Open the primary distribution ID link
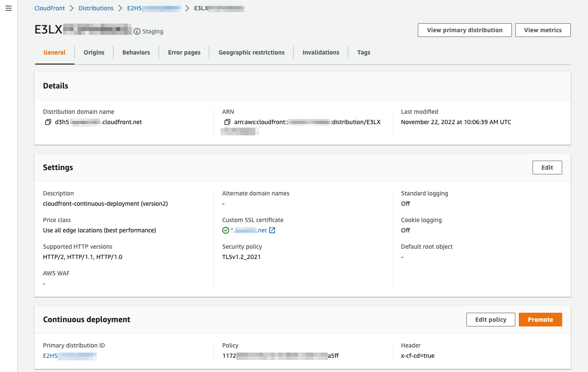The width and height of the screenshot is (588, 372). click(70, 356)
